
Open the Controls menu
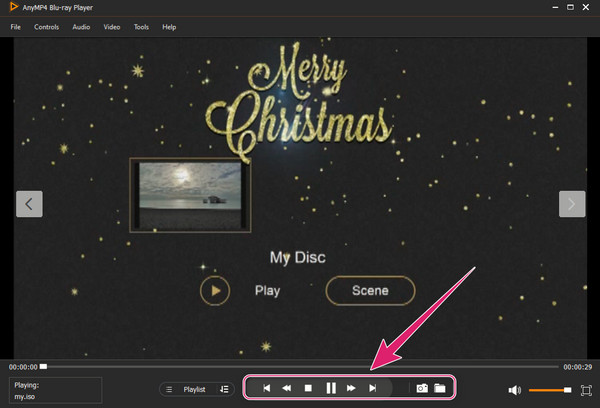(x=46, y=27)
